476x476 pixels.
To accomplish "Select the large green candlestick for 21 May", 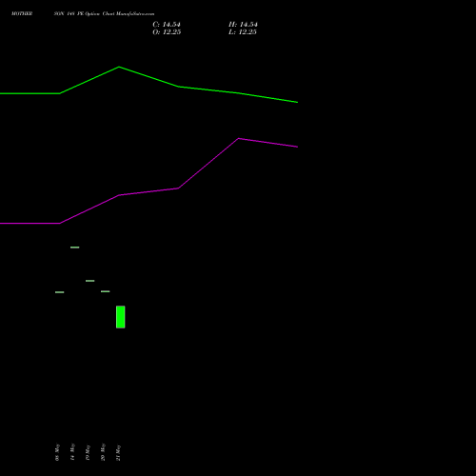I will tap(121, 317).
